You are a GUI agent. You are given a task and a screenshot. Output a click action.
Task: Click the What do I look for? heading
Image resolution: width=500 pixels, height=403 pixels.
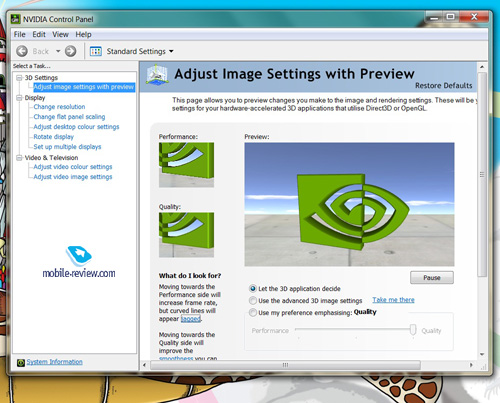190,276
